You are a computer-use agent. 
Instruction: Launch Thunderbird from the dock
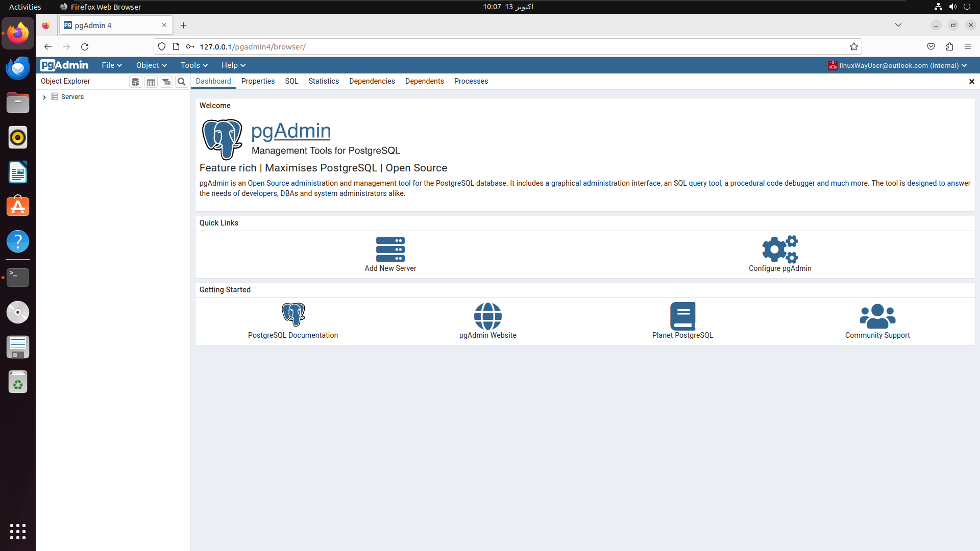pyautogui.click(x=18, y=68)
